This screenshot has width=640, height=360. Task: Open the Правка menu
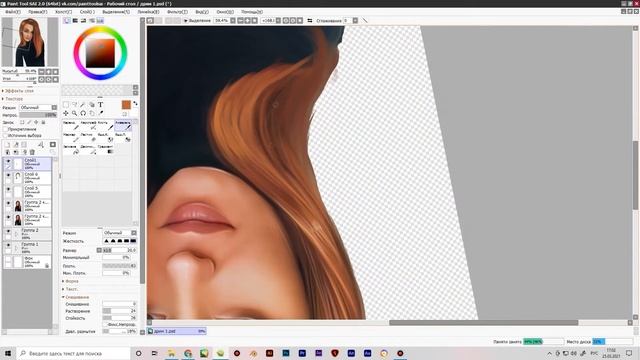click(38, 12)
